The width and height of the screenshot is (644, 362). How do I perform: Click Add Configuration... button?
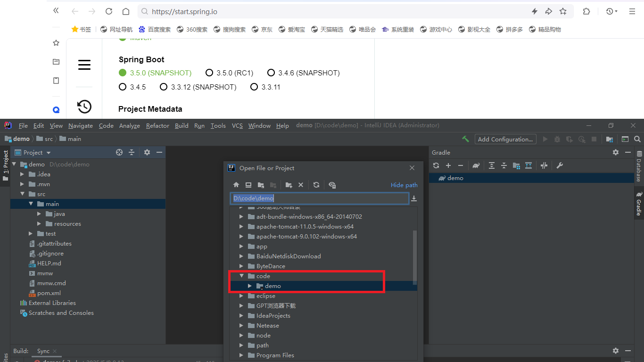pyautogui.click(x=505, y=139)
